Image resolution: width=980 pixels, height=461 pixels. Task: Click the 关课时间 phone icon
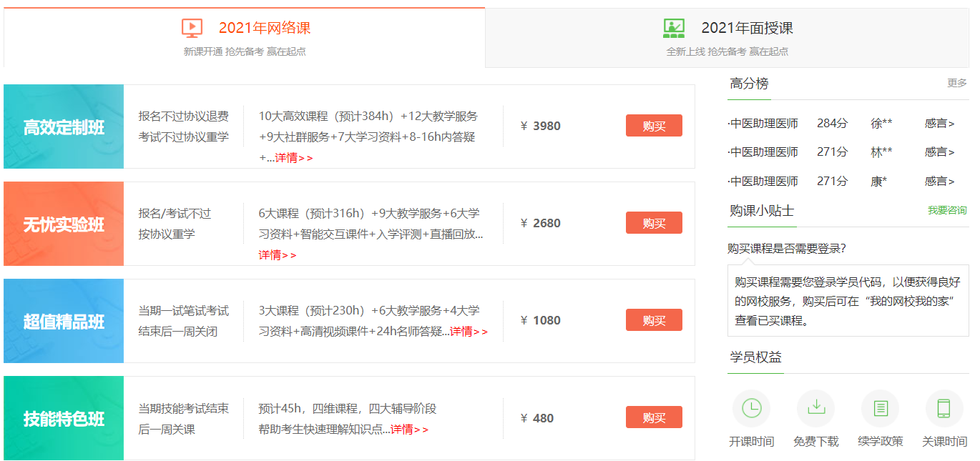pyautogui.click(x=943, y=408)
